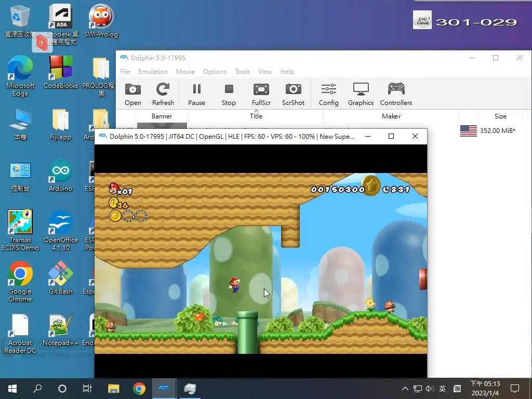Open Task View on the taskbar

coord(87,389)
